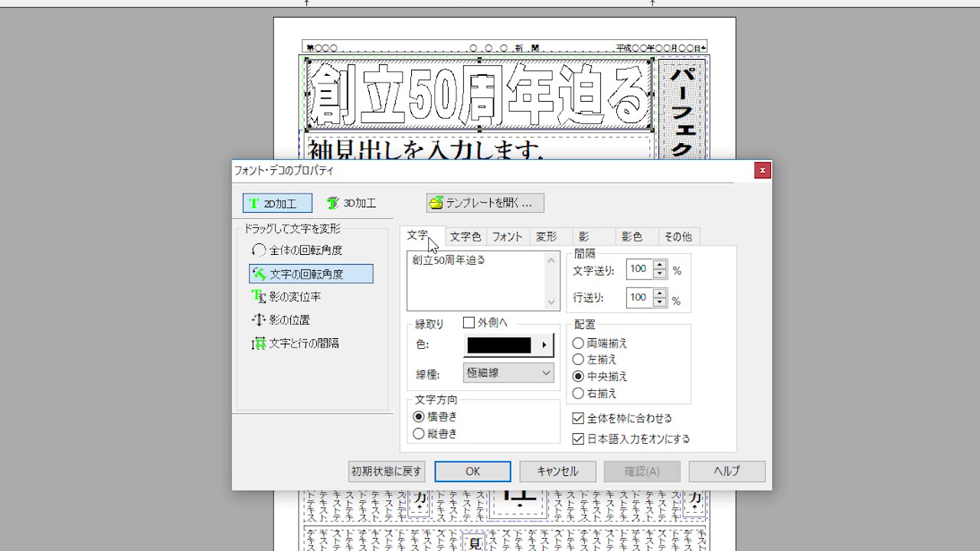Switch to the フォント tab
Viewport: 980px width, 551px height.
[x=507, y=237]
